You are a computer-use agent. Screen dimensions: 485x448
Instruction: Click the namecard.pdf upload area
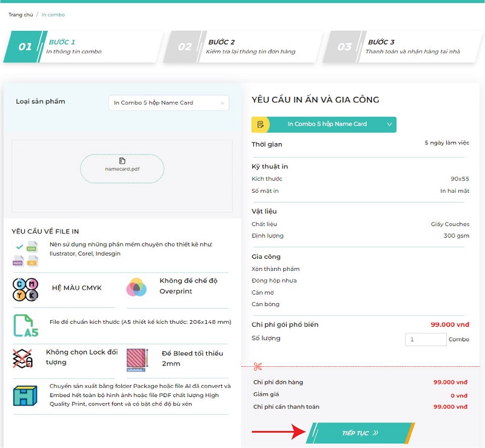click(x=122, y=169)
